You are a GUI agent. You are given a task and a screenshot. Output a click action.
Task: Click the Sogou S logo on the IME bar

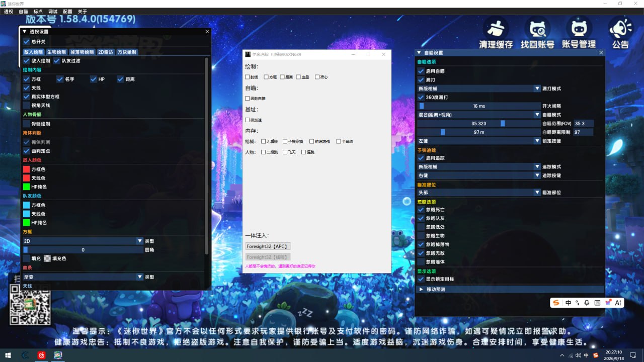click(556, 303)
